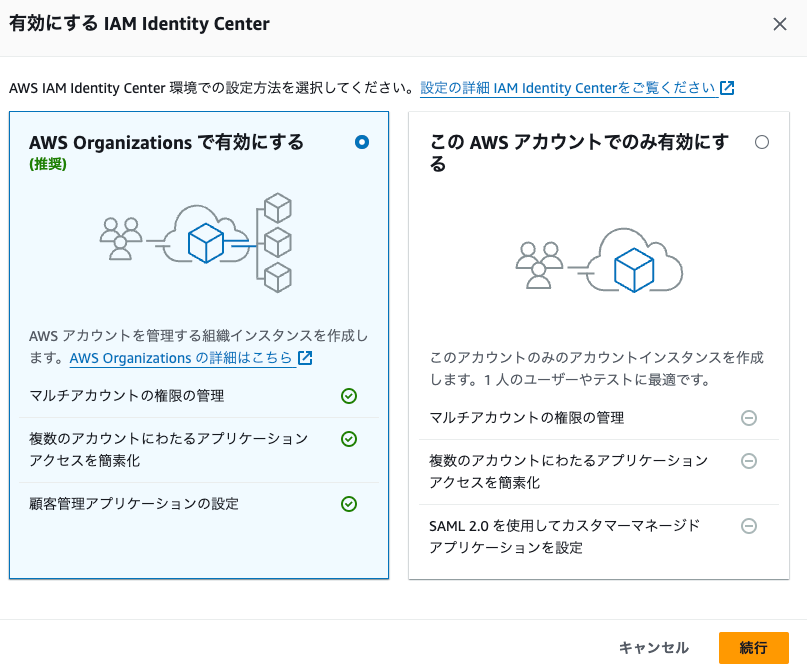Select この AWS アカウントでのみ有効にする radio button
This screenshot has width=807, height=670.
[762, 142]
